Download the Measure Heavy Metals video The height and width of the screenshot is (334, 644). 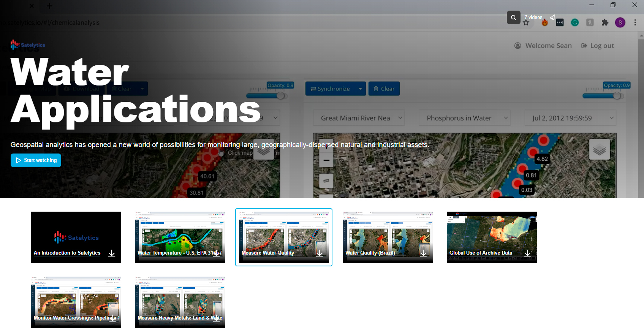click(x=216, y=318)
